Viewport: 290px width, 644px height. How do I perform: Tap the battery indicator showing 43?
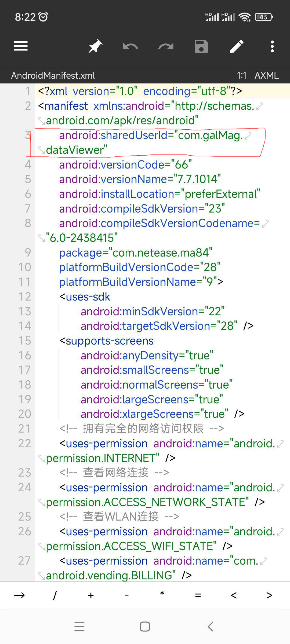click(x=264, y=17)
